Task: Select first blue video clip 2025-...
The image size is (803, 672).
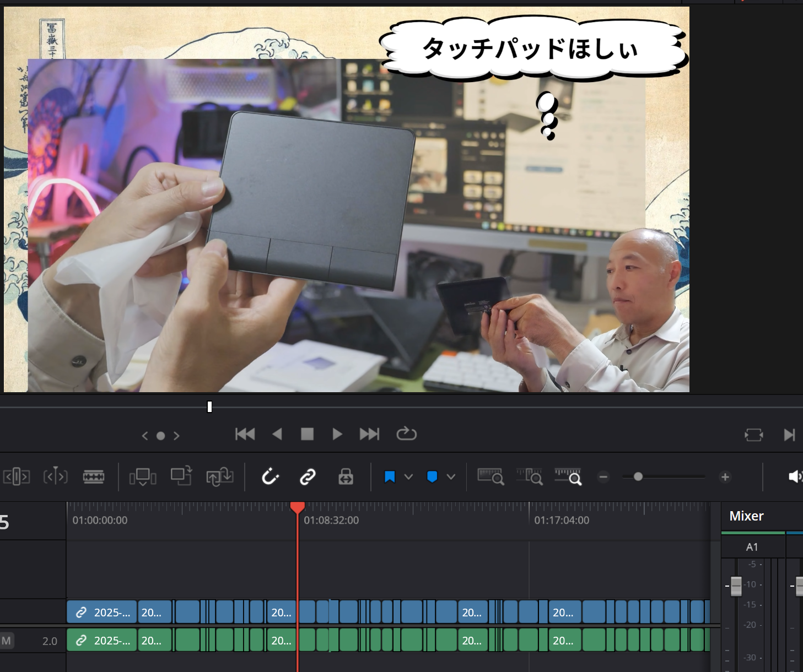Action: pos(102,612)
